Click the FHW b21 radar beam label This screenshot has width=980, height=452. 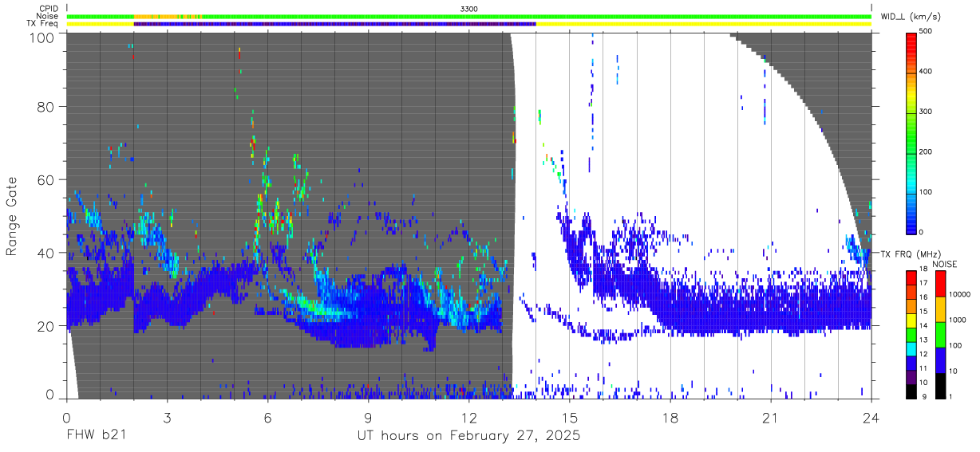pyautogui.click(x=96, y=436)
